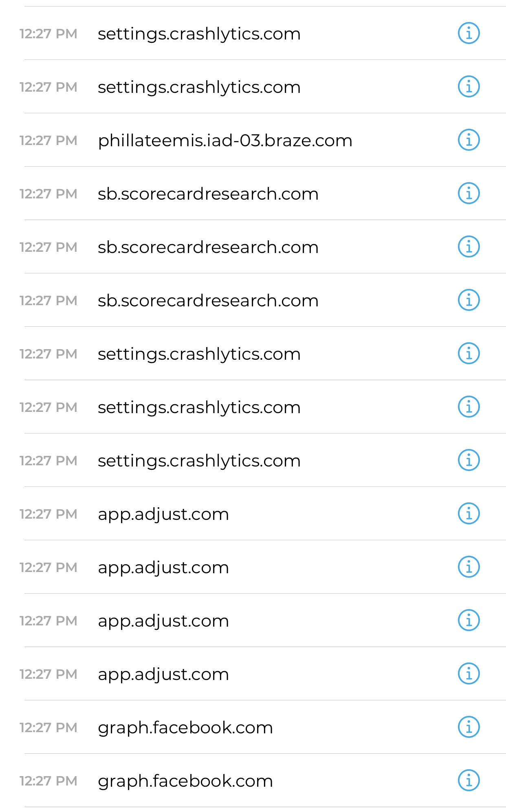Viewport: 506px width, 812px height.
Task: Tap crashlytics hostname directly below last scorecardresearch row
Action: click(x=199, y=354)
